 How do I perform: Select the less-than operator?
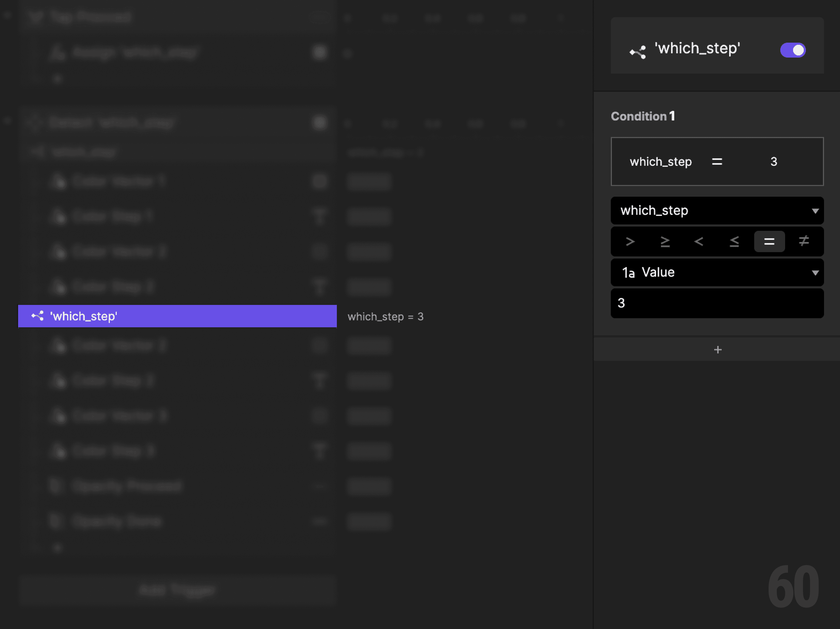[699, 241]
